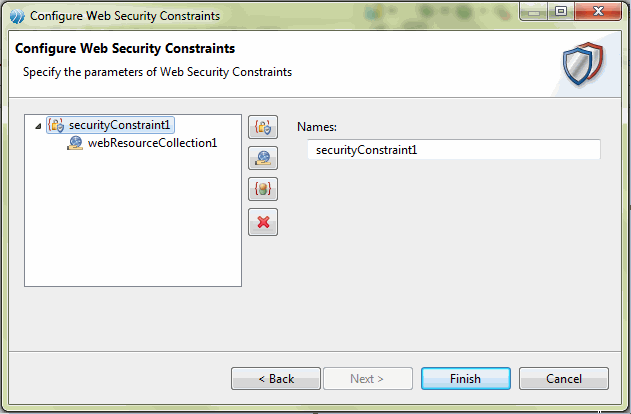Image resolution: width=631 pixels, height=414 pixels.
Task: Click the disabled Next button
Action: coord(367,379)
